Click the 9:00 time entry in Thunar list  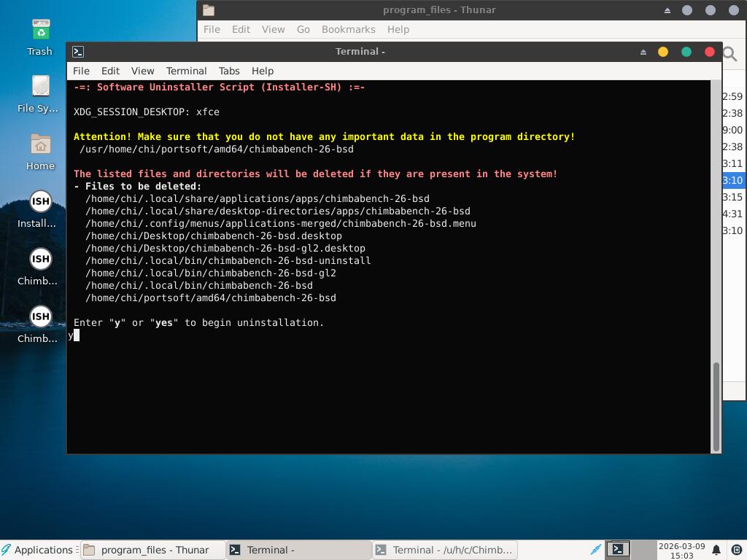coord(732,130)
